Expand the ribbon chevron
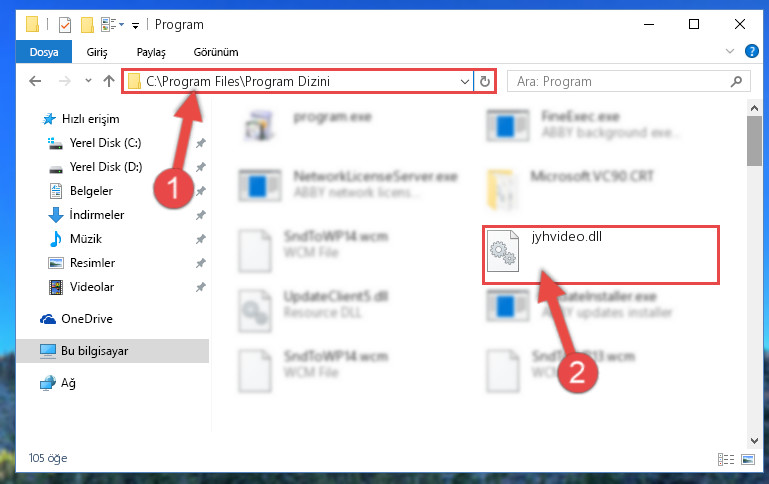Image resolution: width=769 pixels, height=484 pixels. 730,51
